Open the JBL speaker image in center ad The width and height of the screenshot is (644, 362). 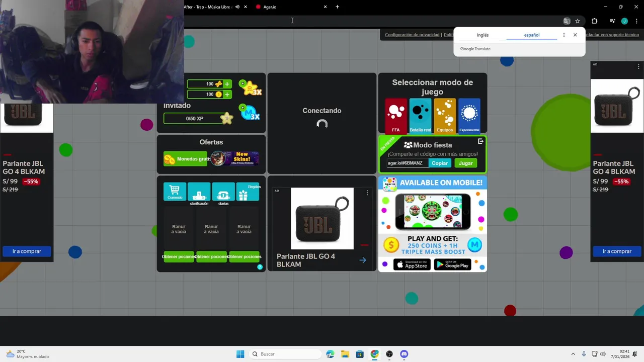(x=322, y=218)
